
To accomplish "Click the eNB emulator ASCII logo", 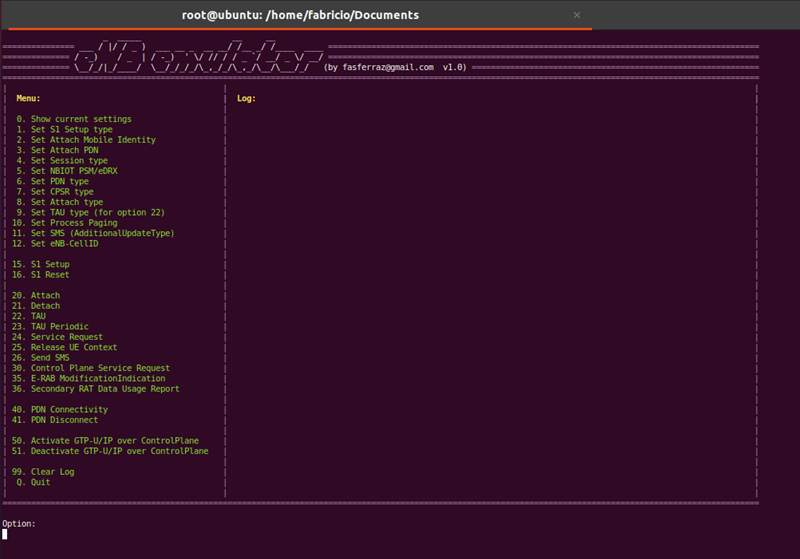I will click(199, 56).
